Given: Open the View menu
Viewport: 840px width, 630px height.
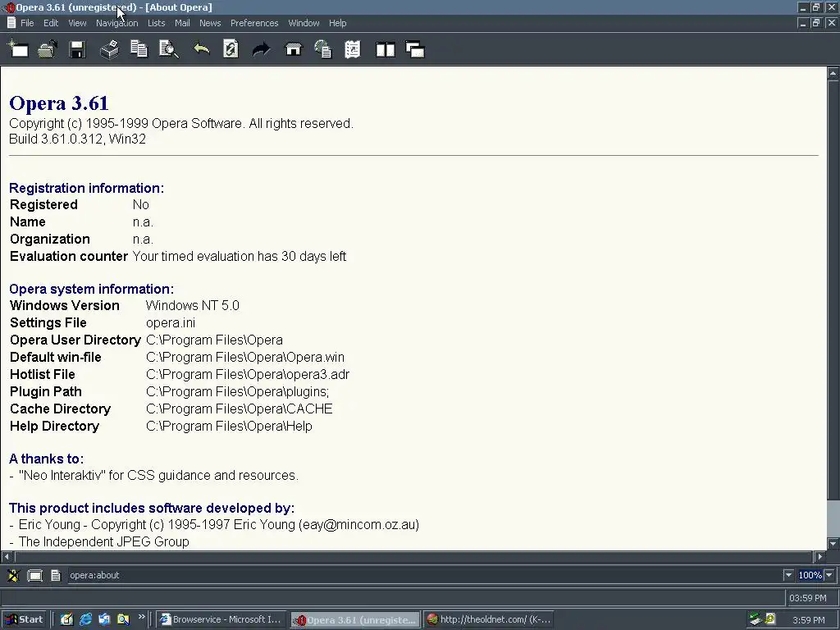Looking at the screenshot, I should pyautogui.click(x=77, y=23).
